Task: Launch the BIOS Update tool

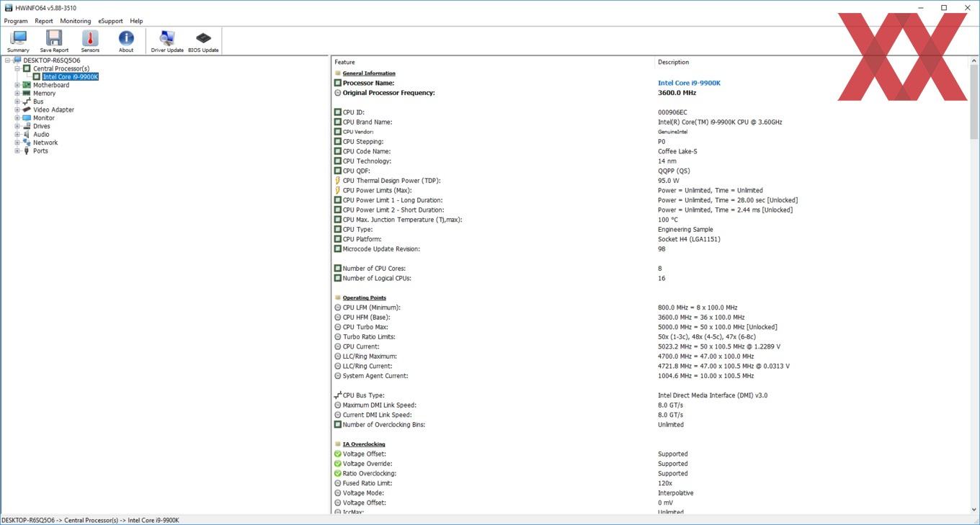Action: click(203, 40)
